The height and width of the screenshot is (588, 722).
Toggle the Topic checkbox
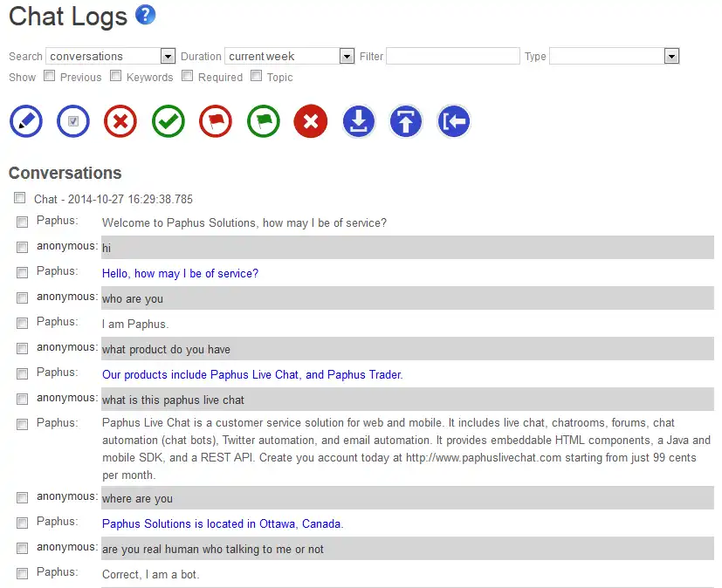[x=257, y=76]
